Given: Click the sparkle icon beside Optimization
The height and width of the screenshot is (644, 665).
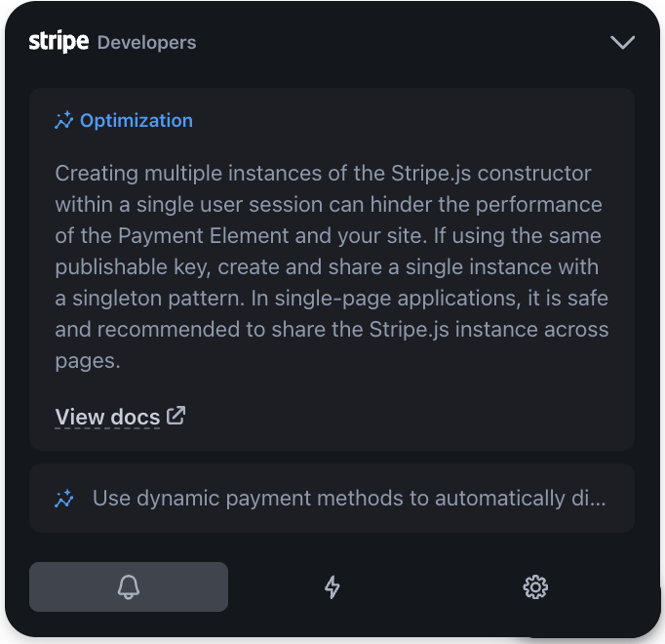Looking at the screenshot, I should (64, 121).
